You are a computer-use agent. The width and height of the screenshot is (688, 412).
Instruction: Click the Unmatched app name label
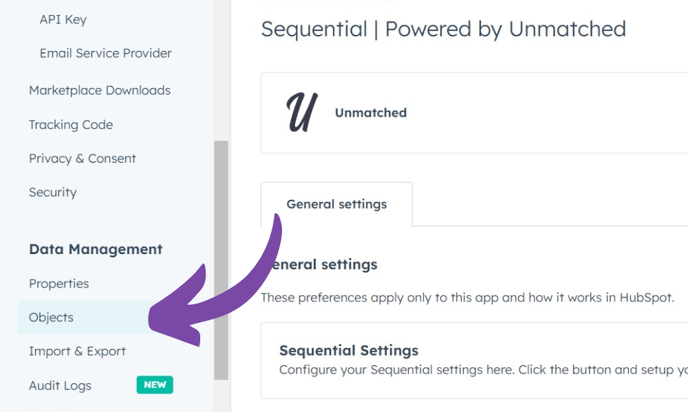tap(370, 113)
